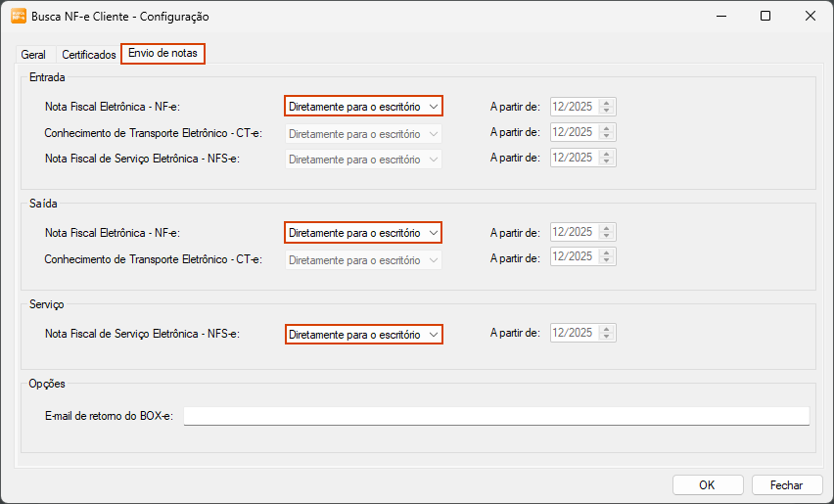The image size is (834, 504).
Task: Click Entrada CT-e date spinner arrows
Action: coord(607,132)
